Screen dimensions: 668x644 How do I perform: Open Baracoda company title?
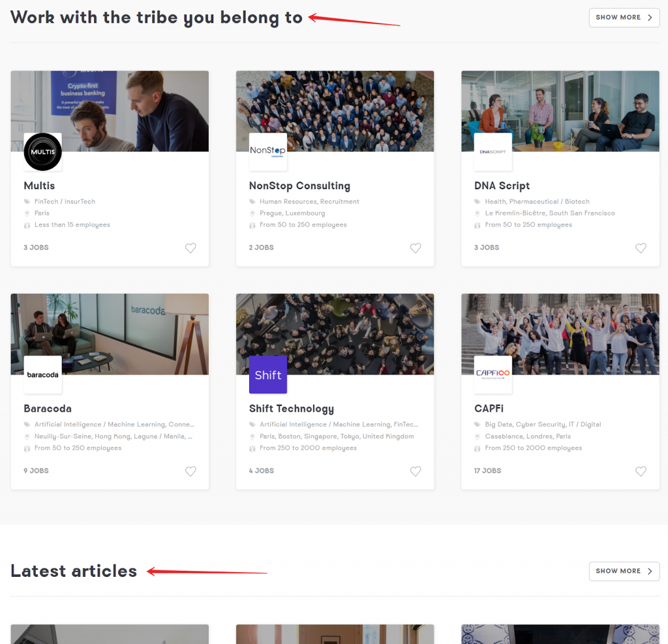pos(48,408)
